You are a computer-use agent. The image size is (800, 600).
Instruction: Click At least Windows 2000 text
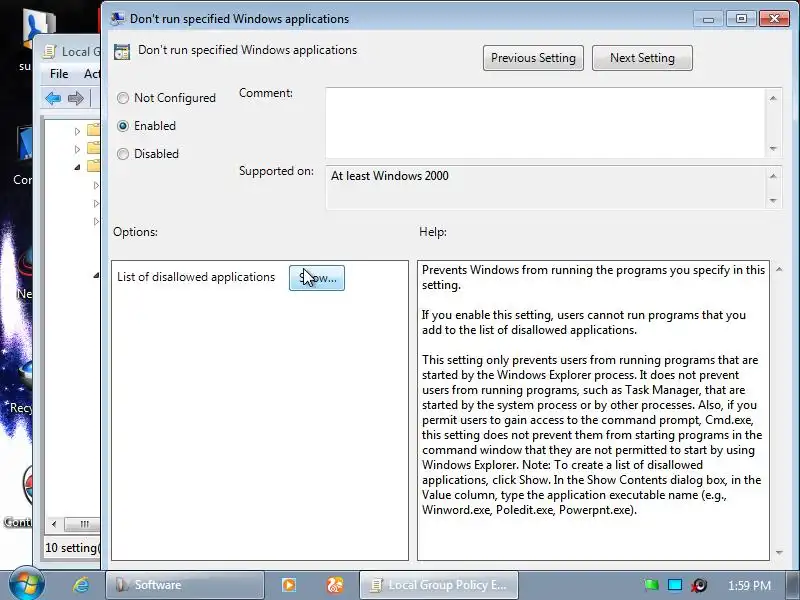pyautogui.click(x=390, y=176)
